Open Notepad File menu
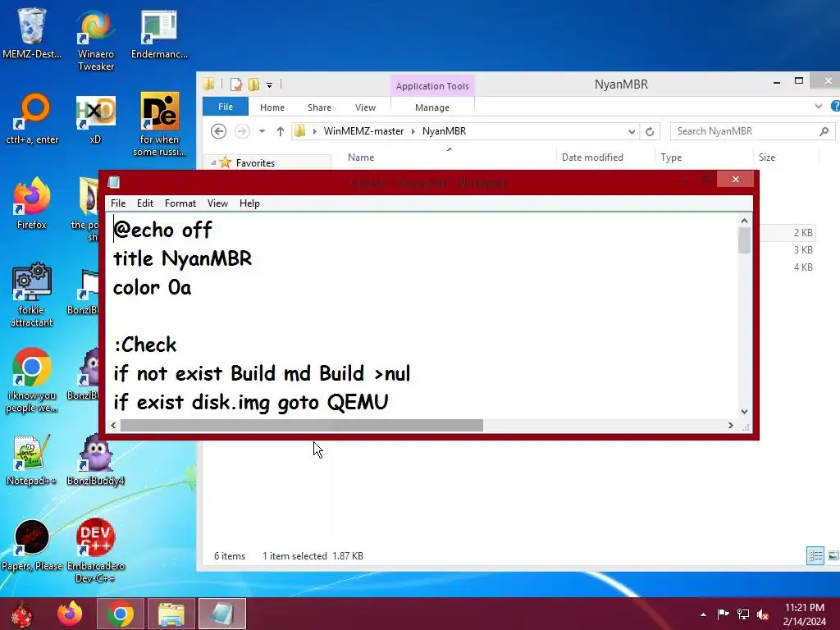 click(x=118, y=203)
